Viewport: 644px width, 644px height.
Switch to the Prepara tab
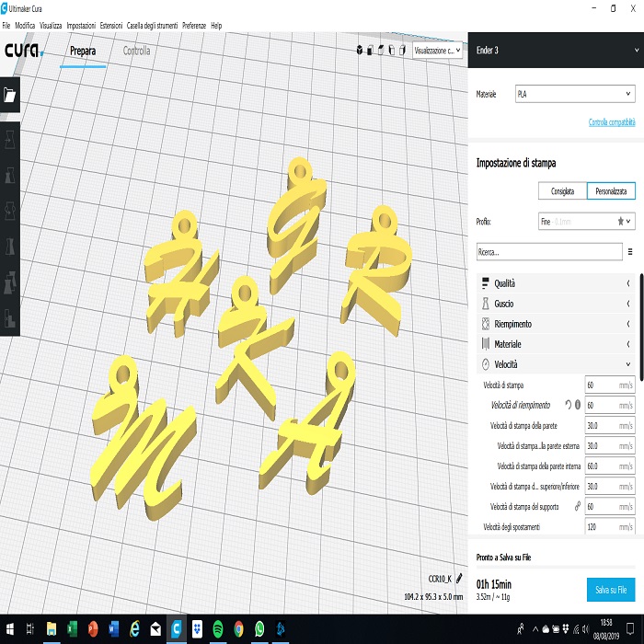[x=83, y=51]
